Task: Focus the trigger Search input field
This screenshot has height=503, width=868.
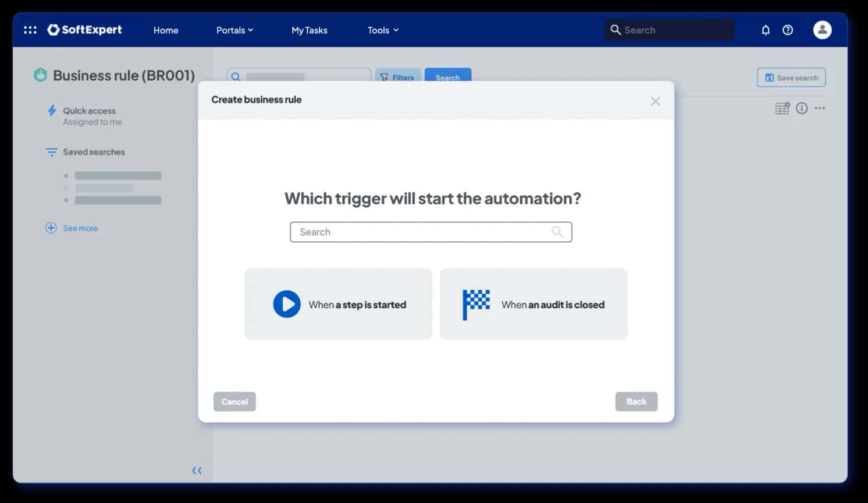Action: pos(431,232)
